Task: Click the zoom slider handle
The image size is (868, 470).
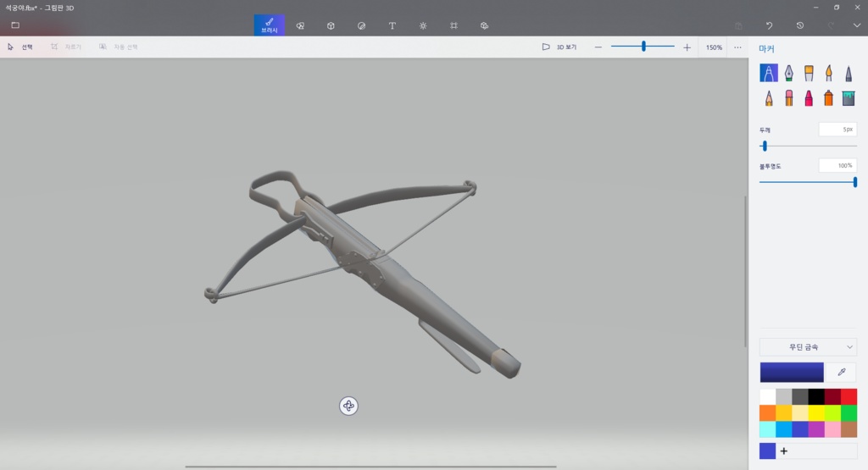Action: point(643,47)
